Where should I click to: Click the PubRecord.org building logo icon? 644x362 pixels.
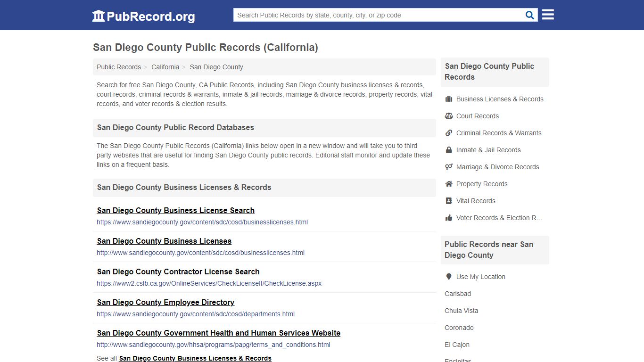pyautogui.click(x=99, y=16)
